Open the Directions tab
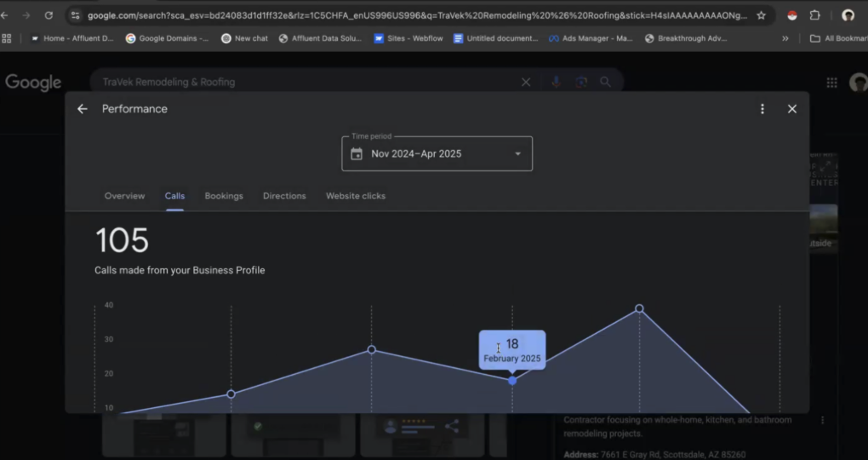The height and width of the screenshot is (460, 868). [x=284, y=196]
